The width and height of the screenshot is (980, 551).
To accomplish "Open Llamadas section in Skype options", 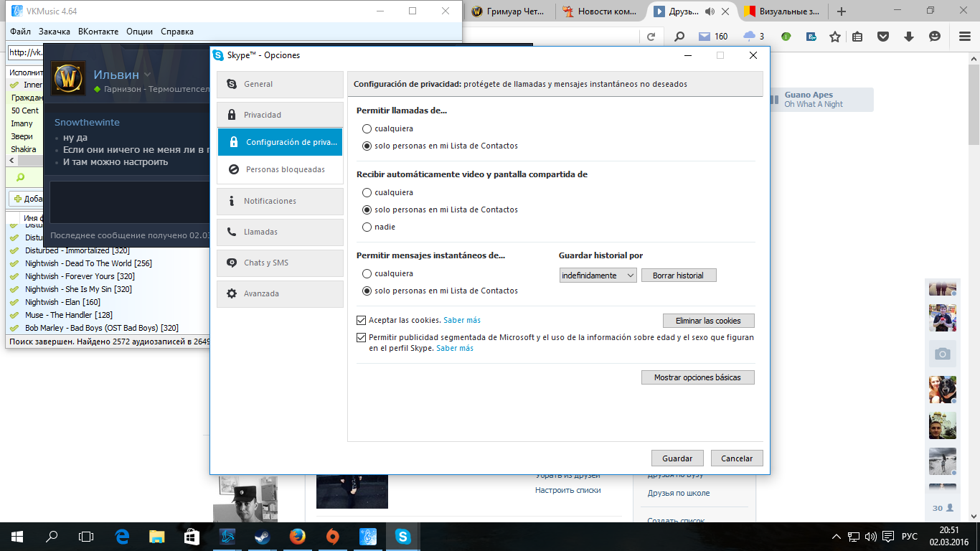I will point(280,232).
